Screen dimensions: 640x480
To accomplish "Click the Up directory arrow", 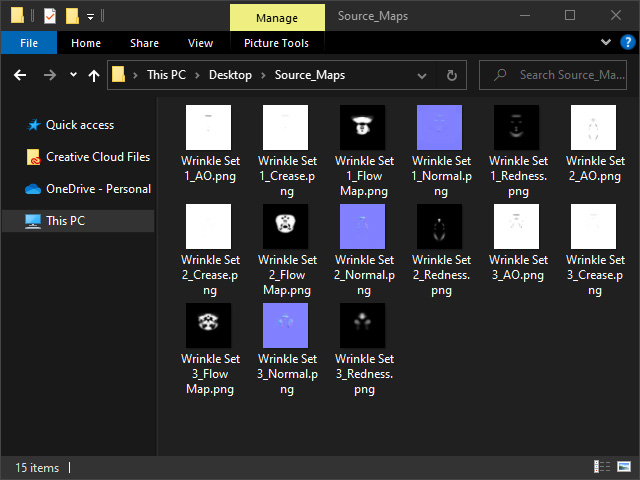I will click(x=94, y=75).
